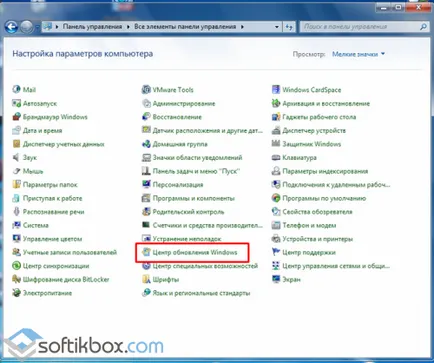Go back with the Back button
Viewport: 434px width, 363px height.
pos(12,27)
